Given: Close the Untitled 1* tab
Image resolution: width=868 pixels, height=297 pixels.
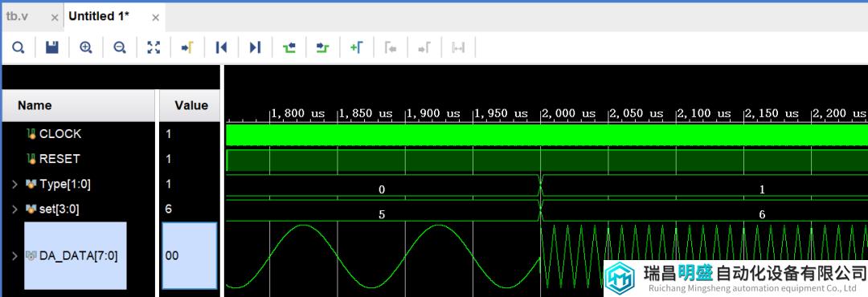Looking at the screenshot, I should coord(156,18).
